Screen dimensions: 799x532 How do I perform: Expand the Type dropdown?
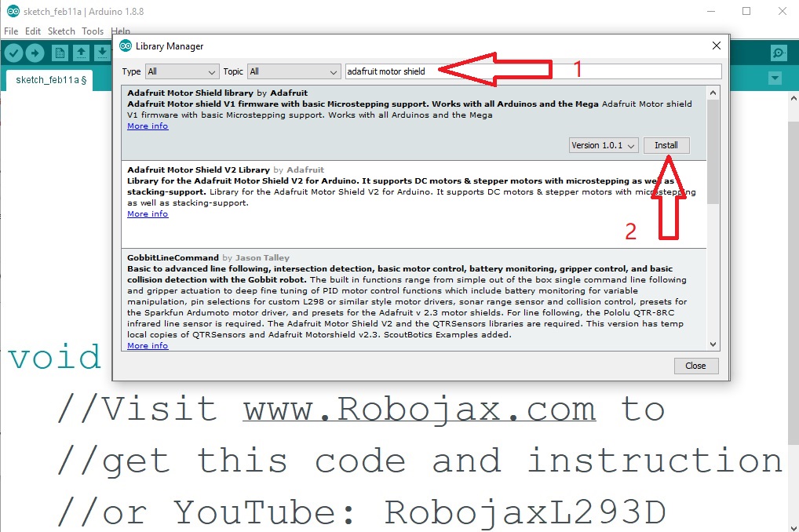tap(182, 72)
